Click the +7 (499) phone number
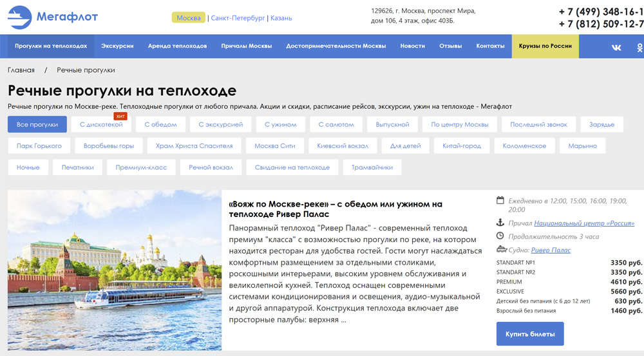Viewport: 644px width, 356px height. (x=601, y=12)
